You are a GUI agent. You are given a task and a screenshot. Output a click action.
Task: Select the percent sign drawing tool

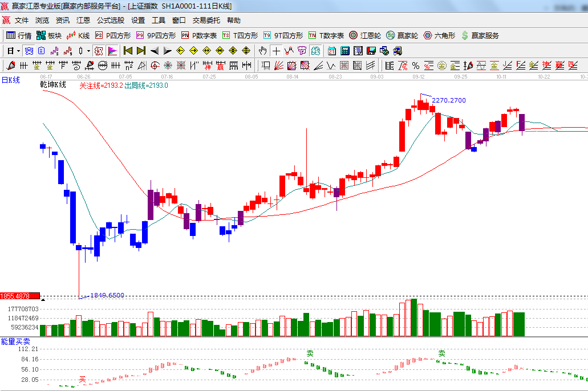[x=416, y=66]
